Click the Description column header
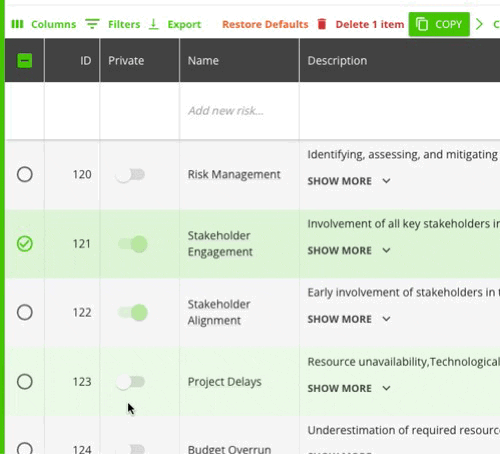Viewport: 500px width, 454px height. 337,61
